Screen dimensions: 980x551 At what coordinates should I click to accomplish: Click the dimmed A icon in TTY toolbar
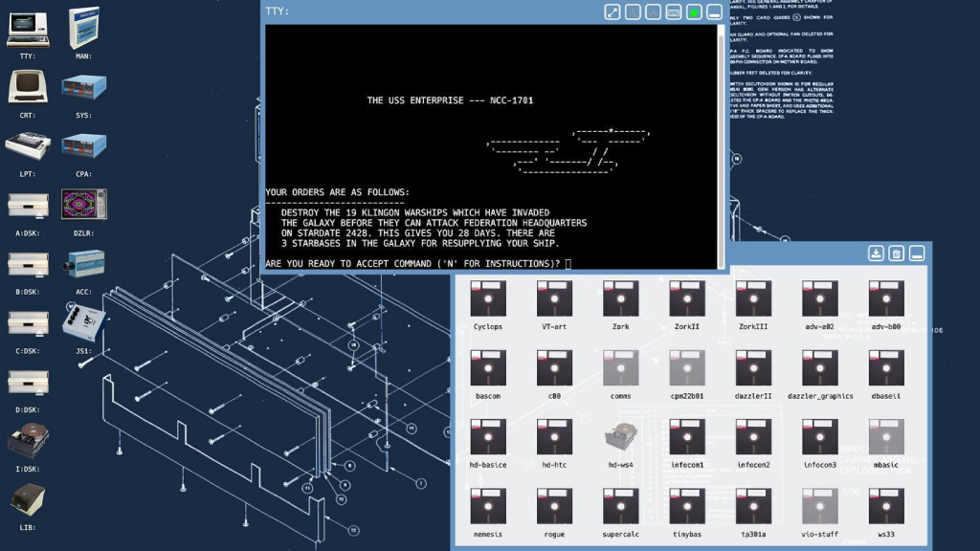pos(633,11)
